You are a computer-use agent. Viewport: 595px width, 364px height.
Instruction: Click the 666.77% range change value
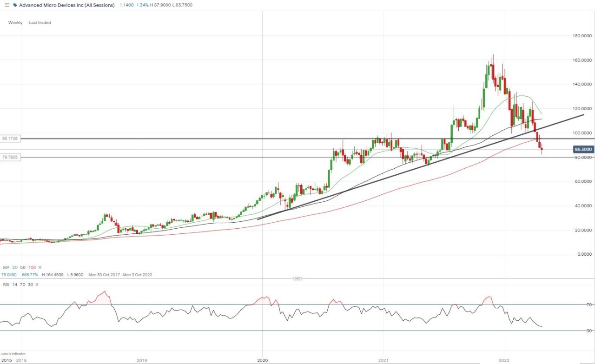pos(29,275)
